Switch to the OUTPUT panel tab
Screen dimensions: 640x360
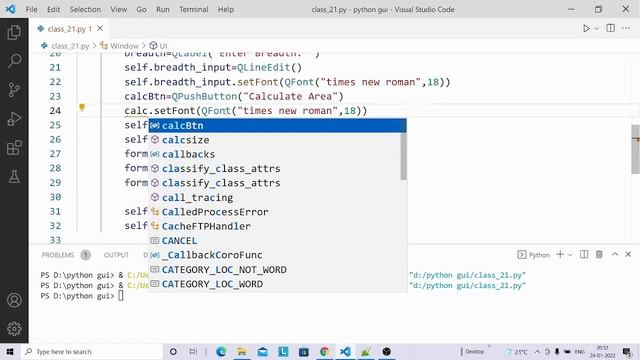point(116,255)
